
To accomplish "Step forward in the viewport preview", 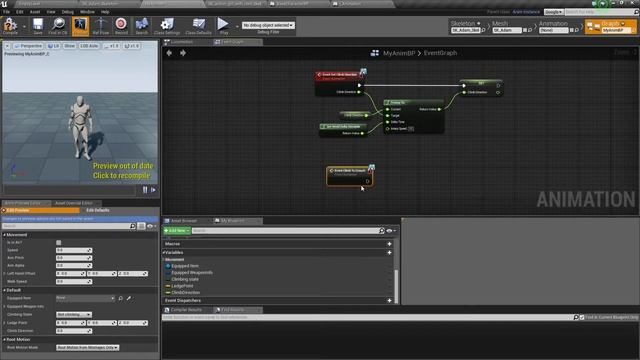I will [153, 190].
